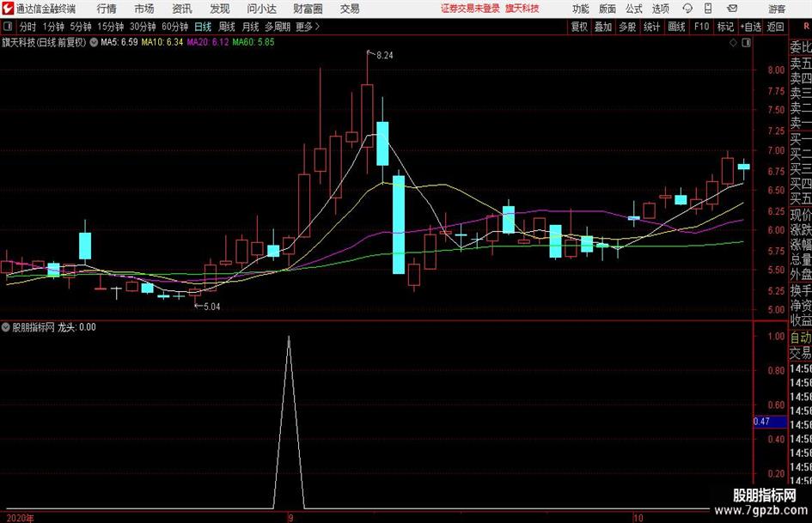
Task: Click the MA5: 6.59 value
Action: (x=119, y=42)
